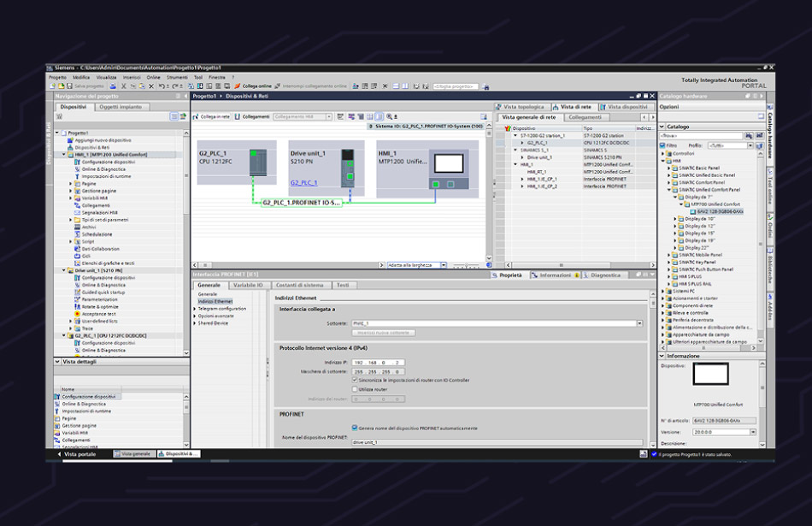Toggle the Filtro checkbox in catalog
Viewport: 812px width, 526px height.
click(x=663, y=145)
